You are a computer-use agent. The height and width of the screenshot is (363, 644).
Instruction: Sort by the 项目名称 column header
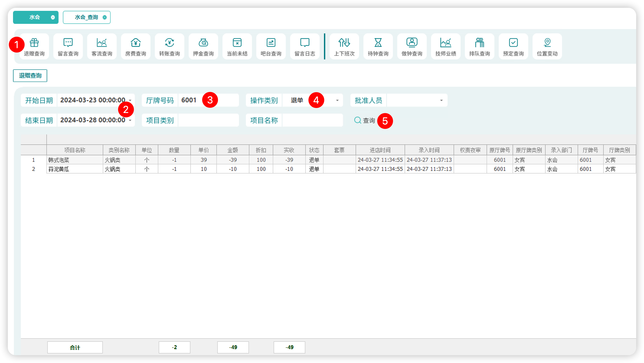tap(75, 150)
